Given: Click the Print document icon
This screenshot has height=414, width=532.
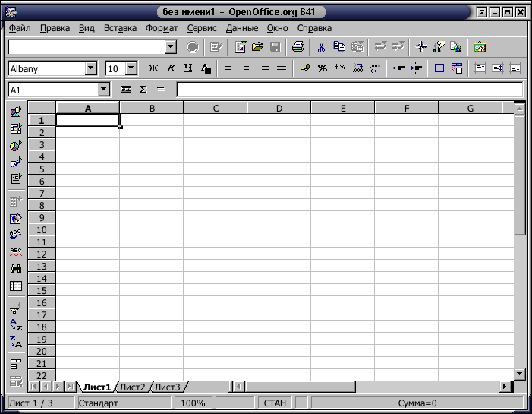Looking at the screenshot, I should 298,47.
